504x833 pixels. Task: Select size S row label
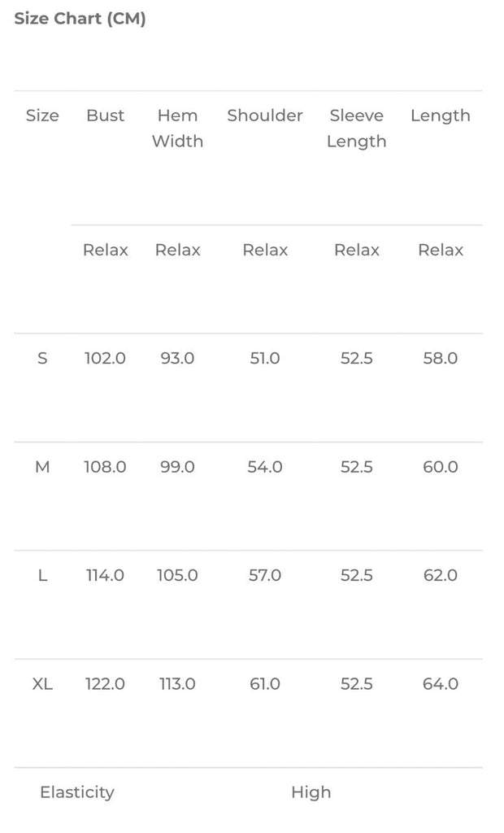click(42, 358)
